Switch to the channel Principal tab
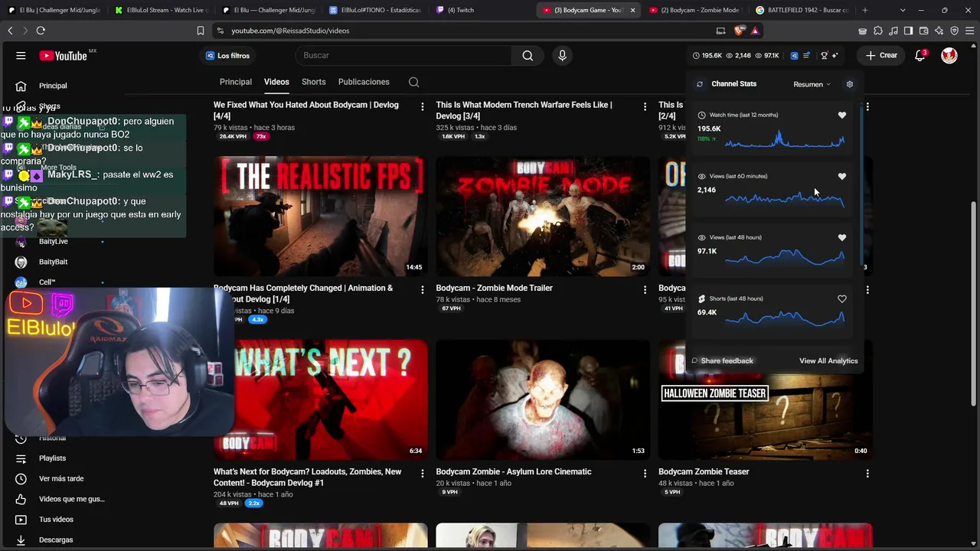This screenshot has height=551, width=980. pyautogui.click(x=236, y=82)
